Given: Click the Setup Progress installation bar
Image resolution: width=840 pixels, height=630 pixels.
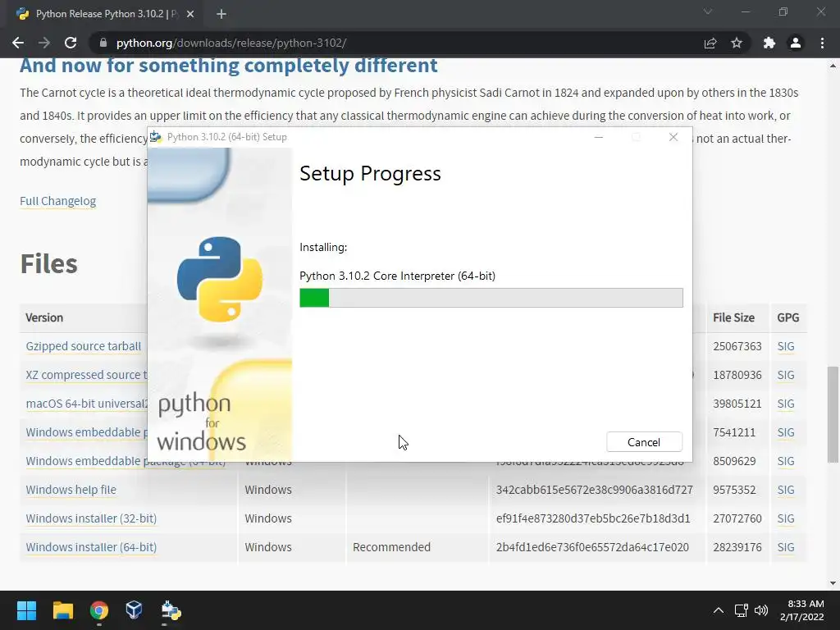Looking at the screenshot, I should [x=491, y=298].
